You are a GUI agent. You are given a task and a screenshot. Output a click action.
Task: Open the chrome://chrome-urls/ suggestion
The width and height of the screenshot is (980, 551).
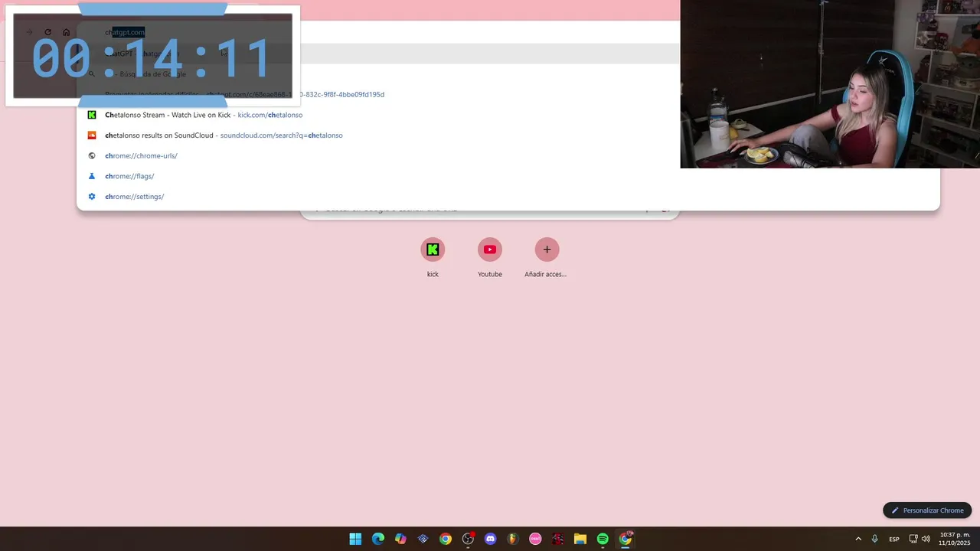(508, 155)
